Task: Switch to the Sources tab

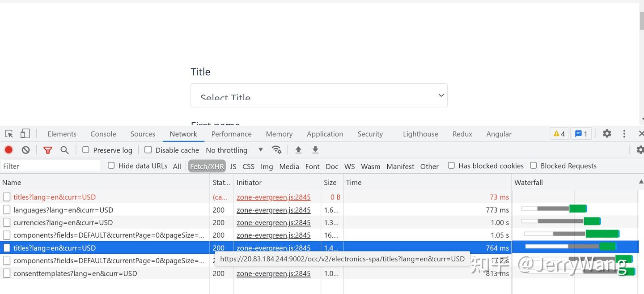Action: click(x=143, y=134)
